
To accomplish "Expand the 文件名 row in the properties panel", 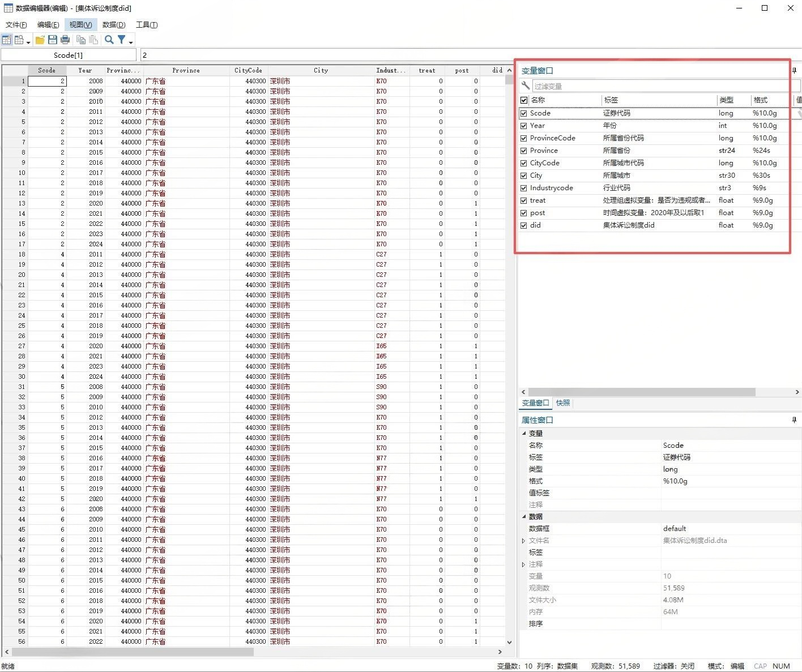I will click(523, 541).
